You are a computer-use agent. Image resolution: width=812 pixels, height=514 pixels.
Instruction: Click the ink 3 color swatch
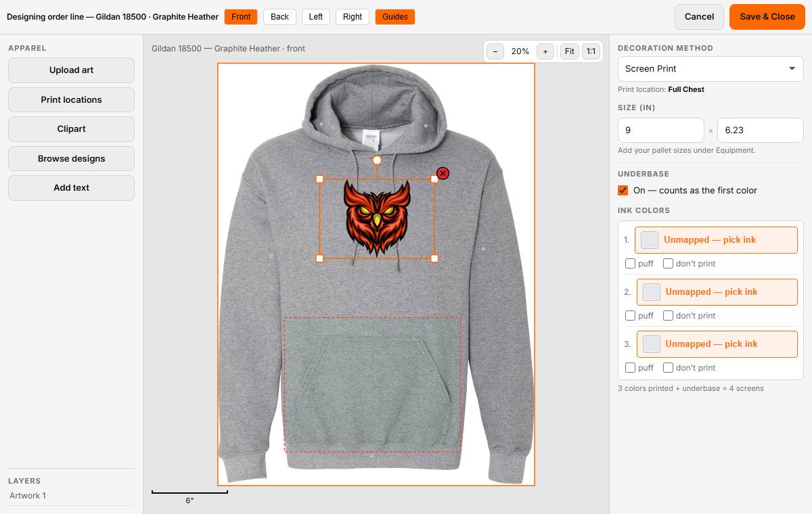pyautogui.click(x=651, y=344)
